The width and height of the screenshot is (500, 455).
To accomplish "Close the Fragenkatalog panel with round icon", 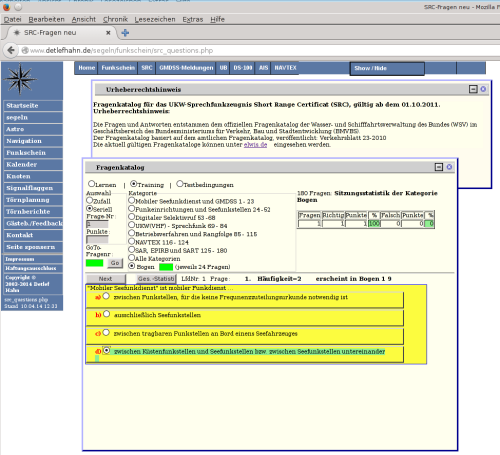I will (x=449, y=167).
